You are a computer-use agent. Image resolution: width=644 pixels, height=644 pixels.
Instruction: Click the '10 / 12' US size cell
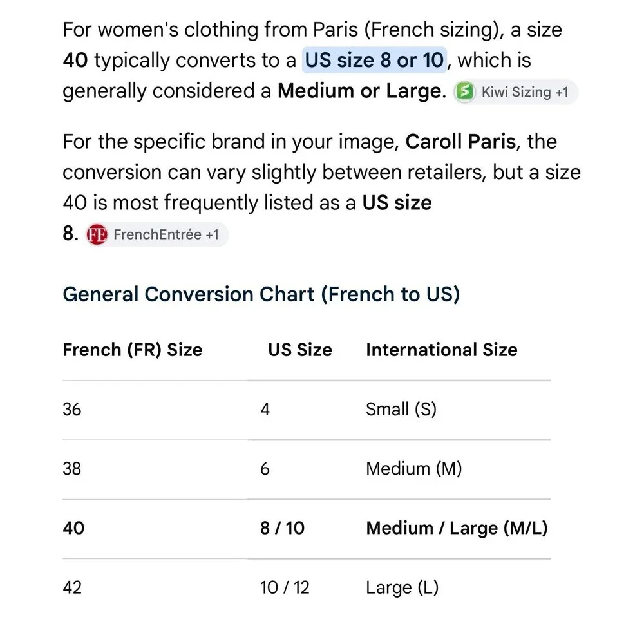point(284,587)
